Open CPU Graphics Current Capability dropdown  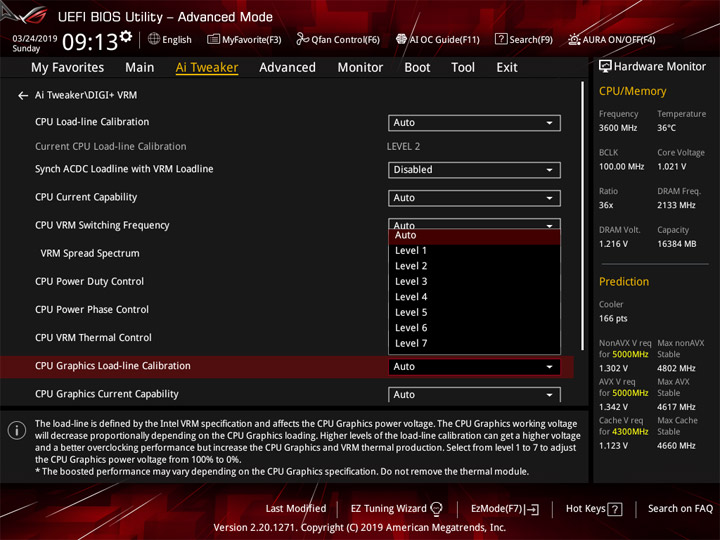[x=474, y=394]
